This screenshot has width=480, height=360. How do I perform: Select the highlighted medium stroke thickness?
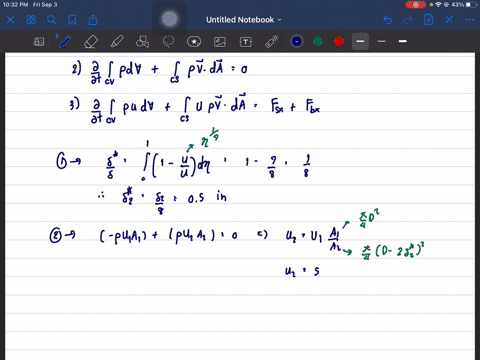tap(360, 41)
